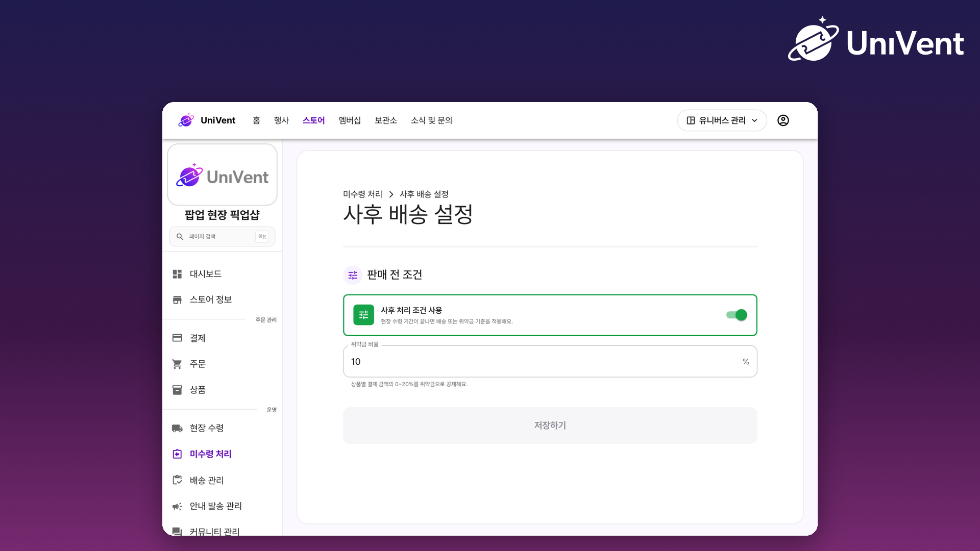The image size is (980, 551).
Task: Go to 미수령 처리 breadcrumb link
Action: click(362, 194)
